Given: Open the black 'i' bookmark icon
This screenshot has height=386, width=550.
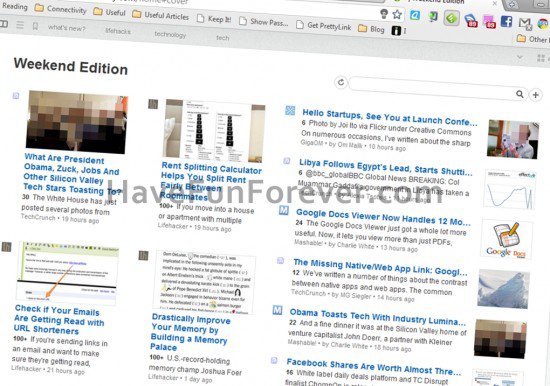Looking at the screenshot, I should coord(396,31).
